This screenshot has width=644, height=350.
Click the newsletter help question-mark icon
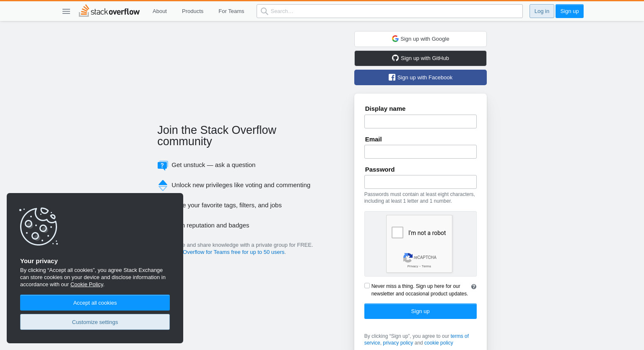coord(474,287)
